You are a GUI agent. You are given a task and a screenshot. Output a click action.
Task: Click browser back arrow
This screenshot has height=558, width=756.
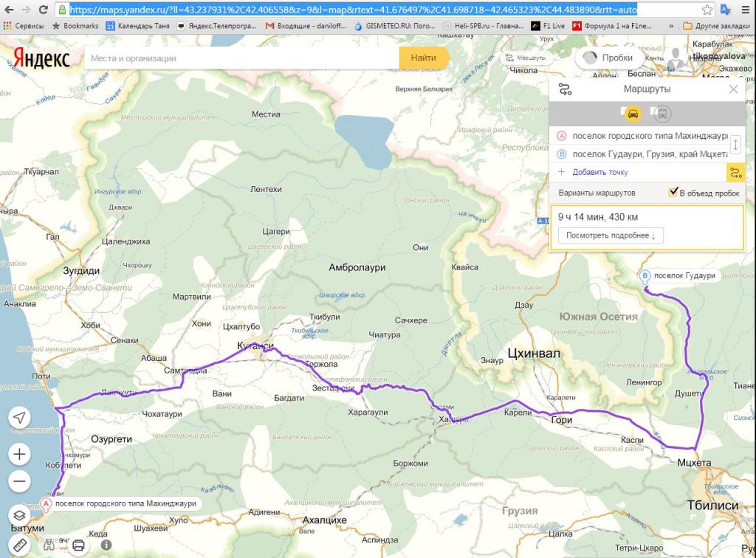click(9, 10)
